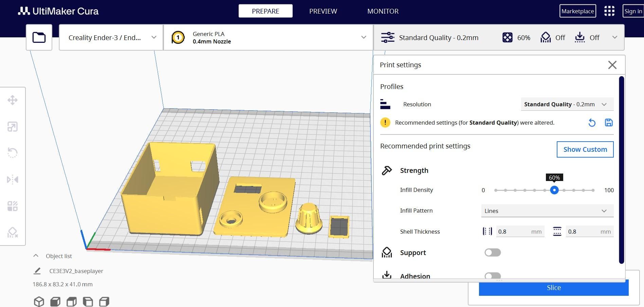644x307 pixels.
Task: Select the Support Blocker tool
Action: click(x=13, y=232)
